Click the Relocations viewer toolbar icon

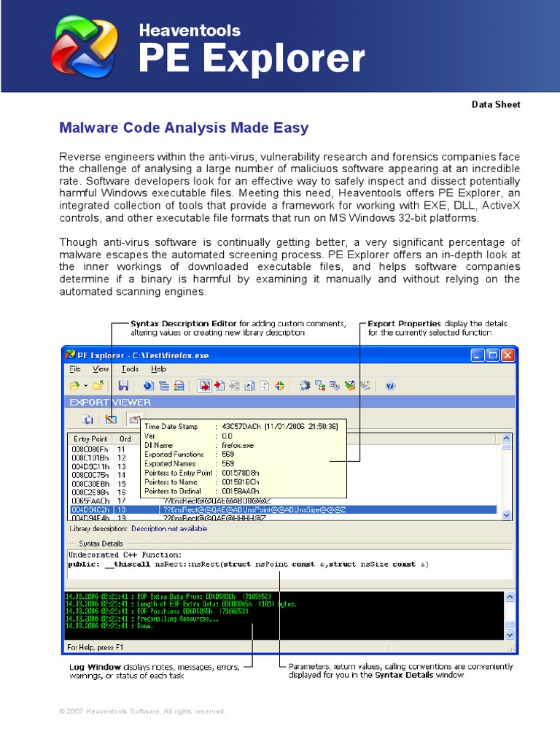(249, 386)
